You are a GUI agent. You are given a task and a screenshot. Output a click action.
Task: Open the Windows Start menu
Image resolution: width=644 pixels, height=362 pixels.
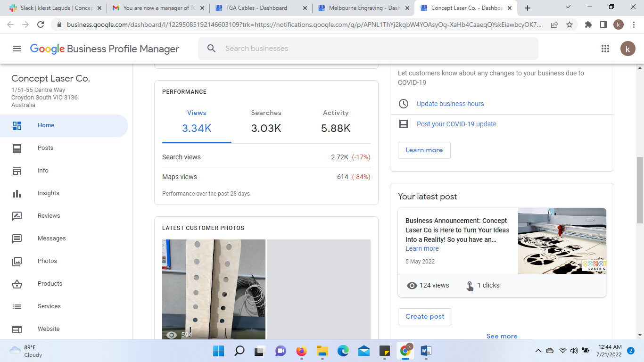pos(218,351)
